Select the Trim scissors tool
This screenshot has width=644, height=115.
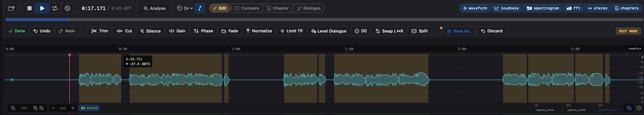point(99,31)
